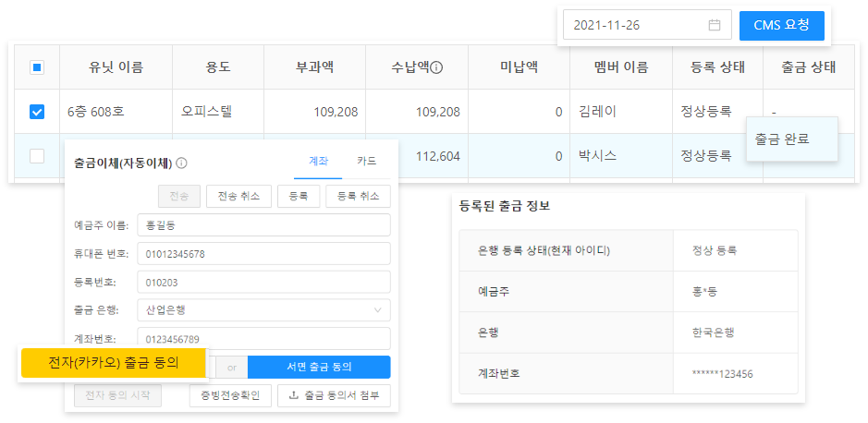Viewport: 868px width, 423px height.
Task: Click the 용도 column header
Action: [x=218, y=67]
